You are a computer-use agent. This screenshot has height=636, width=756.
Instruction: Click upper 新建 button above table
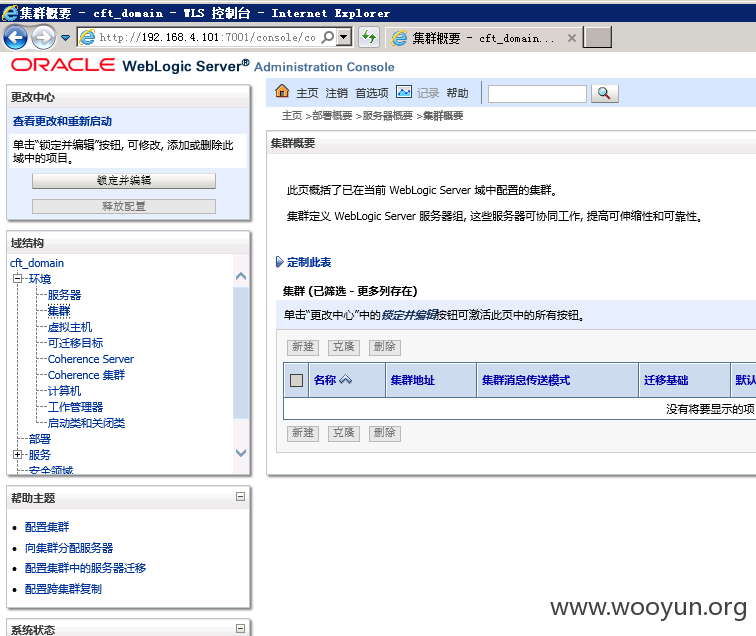pos(303,347)
